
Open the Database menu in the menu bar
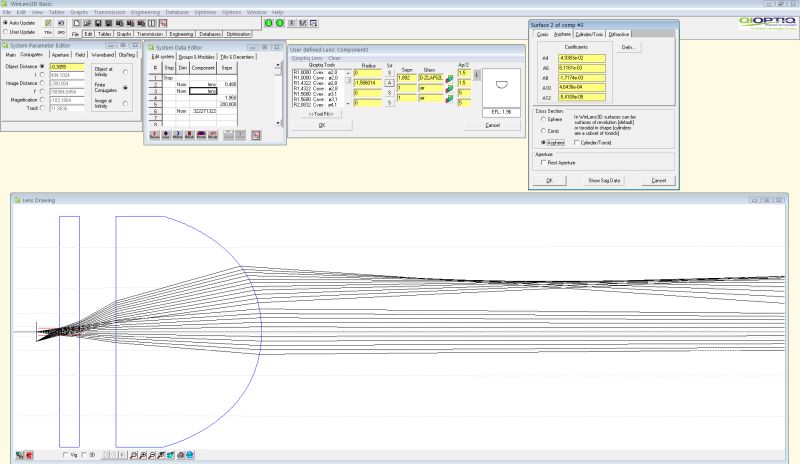(x=177, y=12)
